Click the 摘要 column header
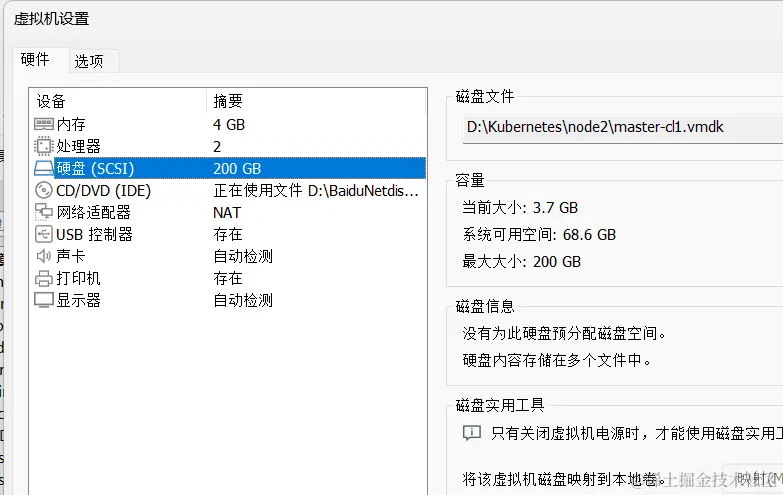 (x=317, y=101)
